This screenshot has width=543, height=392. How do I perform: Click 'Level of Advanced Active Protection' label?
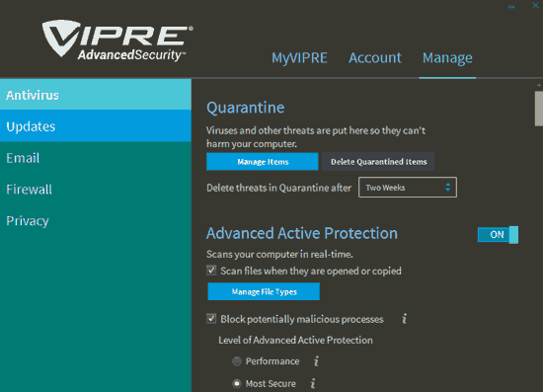pyautogui.click(x=295, y=340)
